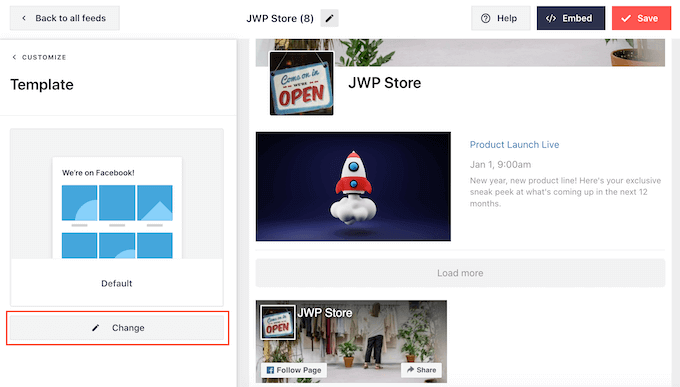Save the feed changes

click(641, 18)
